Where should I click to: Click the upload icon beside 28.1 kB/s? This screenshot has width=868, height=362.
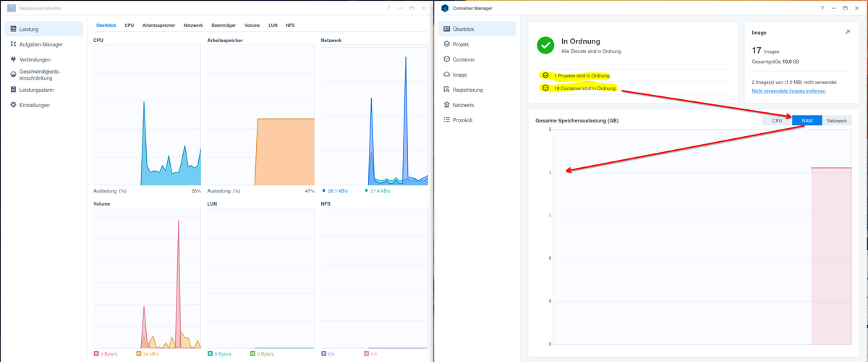coord(324,191)
